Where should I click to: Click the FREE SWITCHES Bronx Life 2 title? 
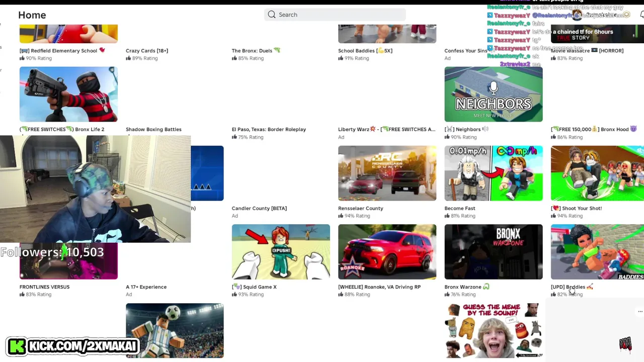[62, 129]
